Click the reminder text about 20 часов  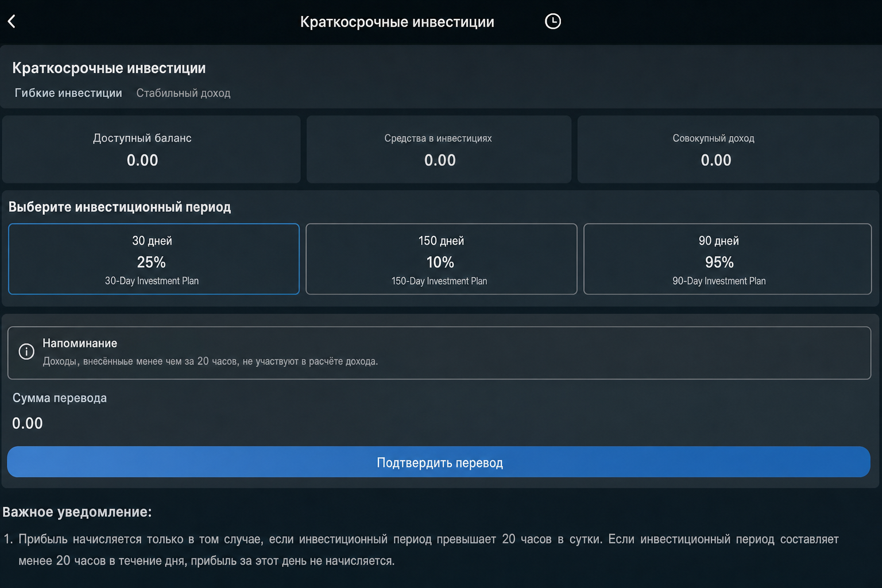pos(210,361)
